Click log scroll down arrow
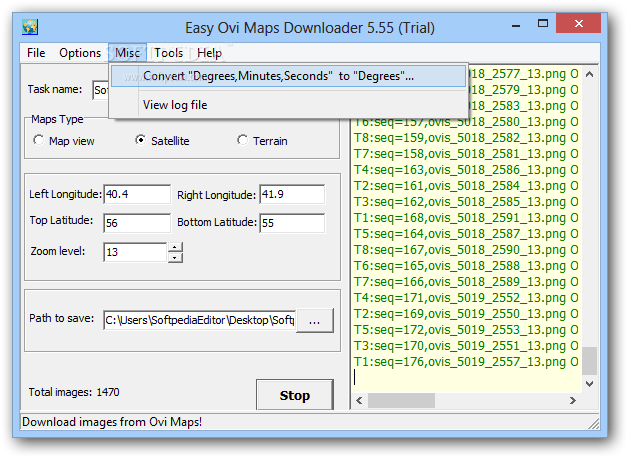Image resolution: width=628 pixels, height=458 pixels. point(589,384)
